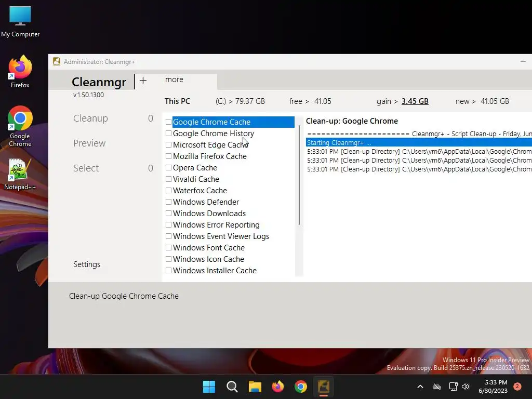This screenshot has height=399, width=532.
Task: Launch Firefox from desktop shortcut
Action: (20, 72)
